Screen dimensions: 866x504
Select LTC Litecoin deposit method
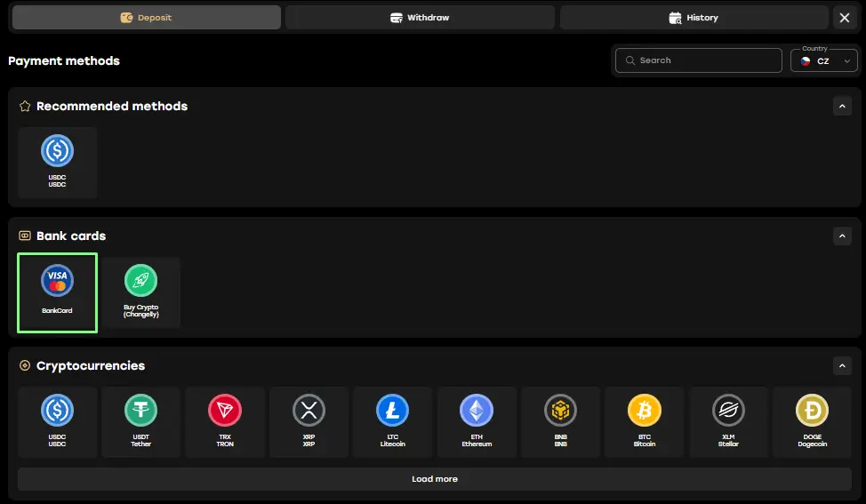pyautogui.click(x=392, y=421)
